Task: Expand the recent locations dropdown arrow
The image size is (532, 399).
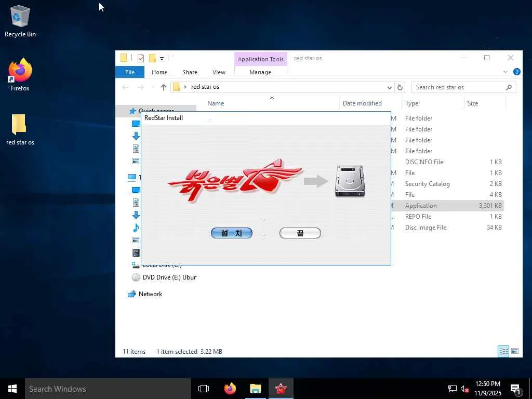Action: pyautogui.click(x=153, y=87)
